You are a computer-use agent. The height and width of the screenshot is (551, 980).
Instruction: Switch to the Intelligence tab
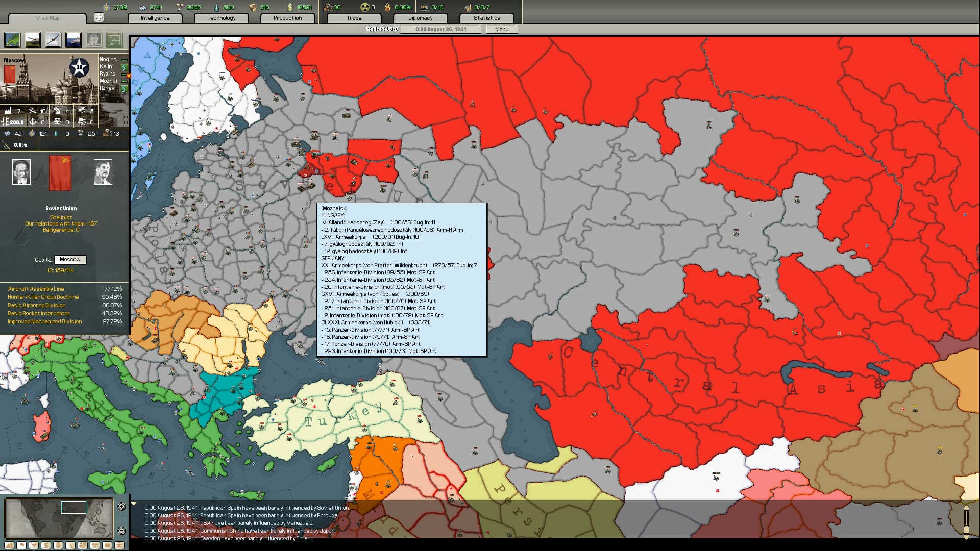point(155,18)
